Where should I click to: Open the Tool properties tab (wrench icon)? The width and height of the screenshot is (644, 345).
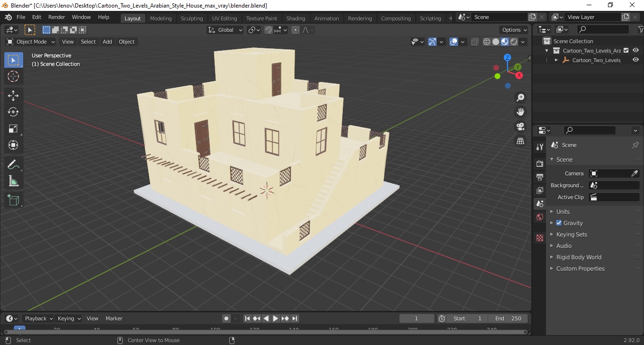point(540,147)
